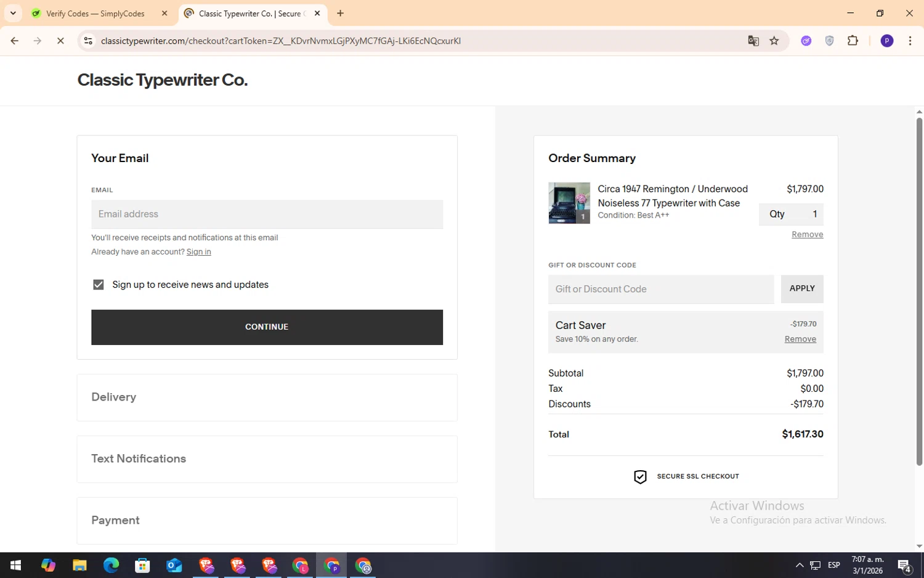Open the profile avatar P
Image resolution: width=924 pixels, height=578 pixels.
coord(887,41)
